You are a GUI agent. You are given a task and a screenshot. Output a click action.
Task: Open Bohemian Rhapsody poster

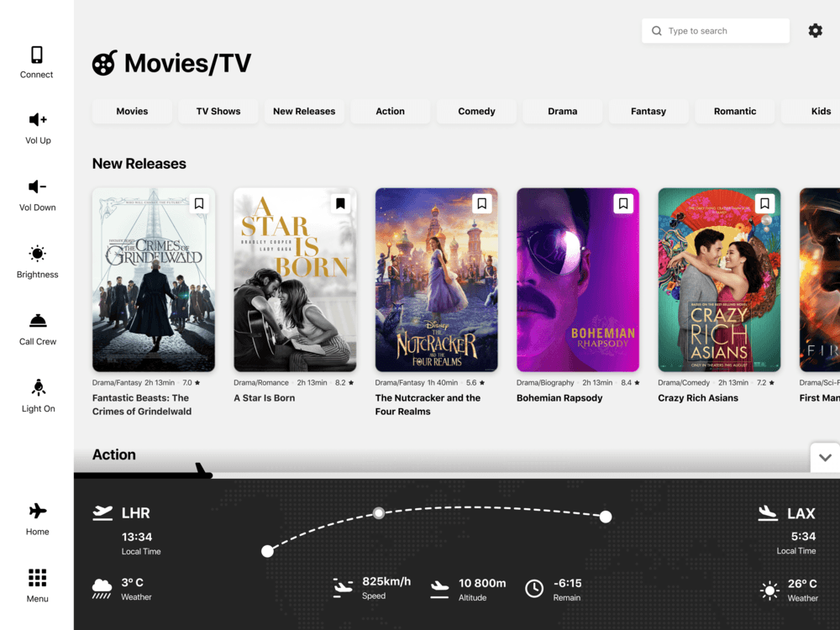point(578,280)
